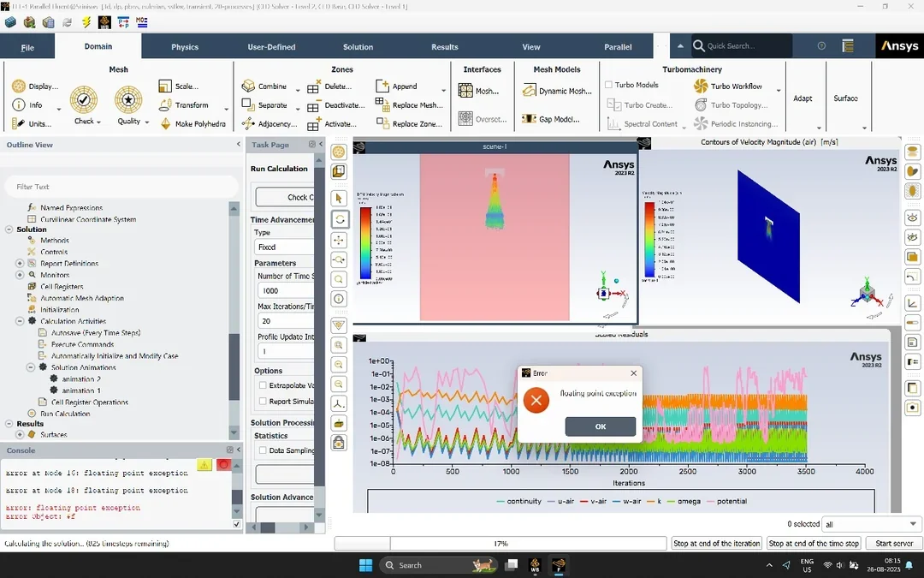Click the fit-to-window zoom icon
The height and width of the screenshot is (578, 924).
pyautogui.click(x=339, y=345)
